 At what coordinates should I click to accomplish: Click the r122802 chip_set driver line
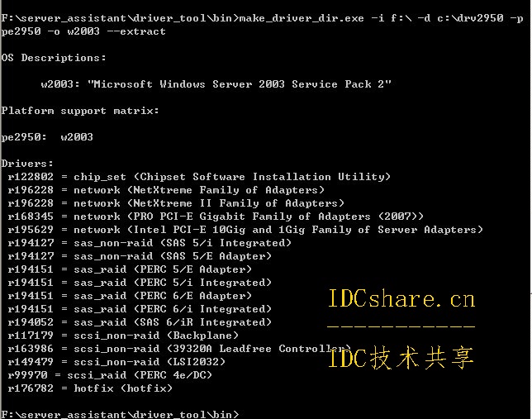(x=199, y=177)
